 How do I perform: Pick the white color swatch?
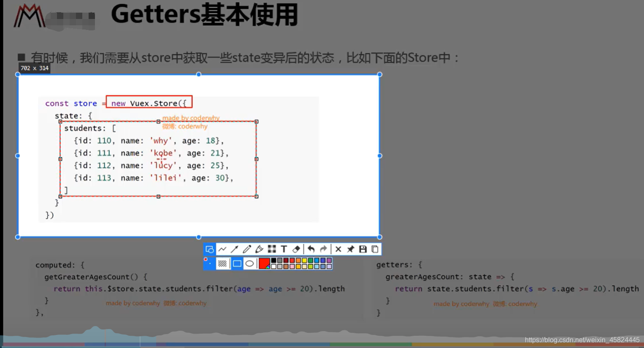[273, 267]
